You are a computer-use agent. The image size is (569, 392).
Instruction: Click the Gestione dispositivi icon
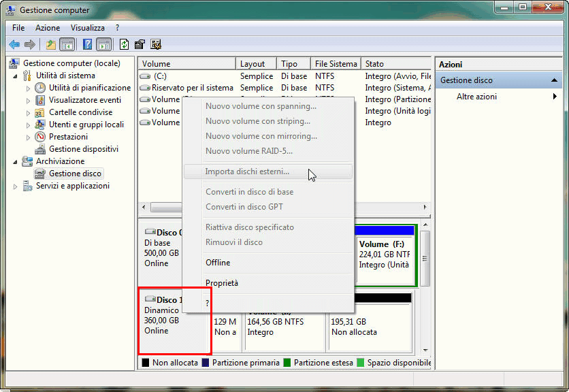click(x=40, y=149)
